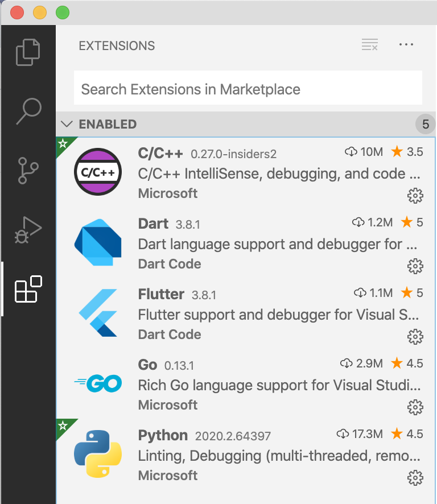The width and height of the screenshot is (437, 504).
Task: Click the Dart extension logo
Action: [98, 242]
